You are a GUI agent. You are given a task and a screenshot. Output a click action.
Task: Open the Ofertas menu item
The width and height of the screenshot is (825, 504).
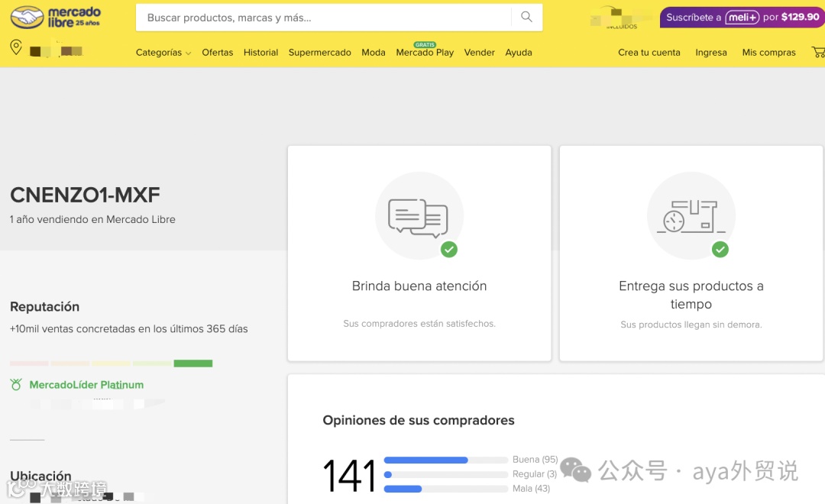click(x=217, y=53)
